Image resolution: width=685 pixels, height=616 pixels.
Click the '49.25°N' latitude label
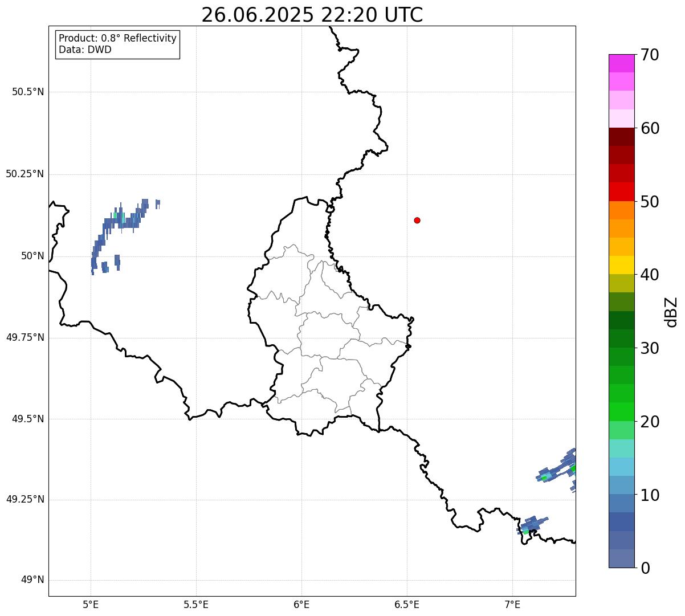click(25, 500)
